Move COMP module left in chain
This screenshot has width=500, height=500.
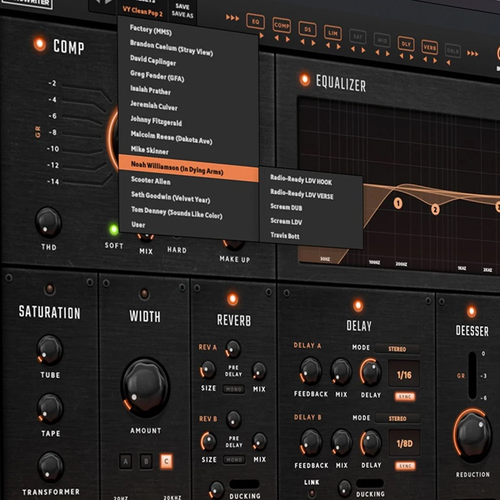[277, 38]
